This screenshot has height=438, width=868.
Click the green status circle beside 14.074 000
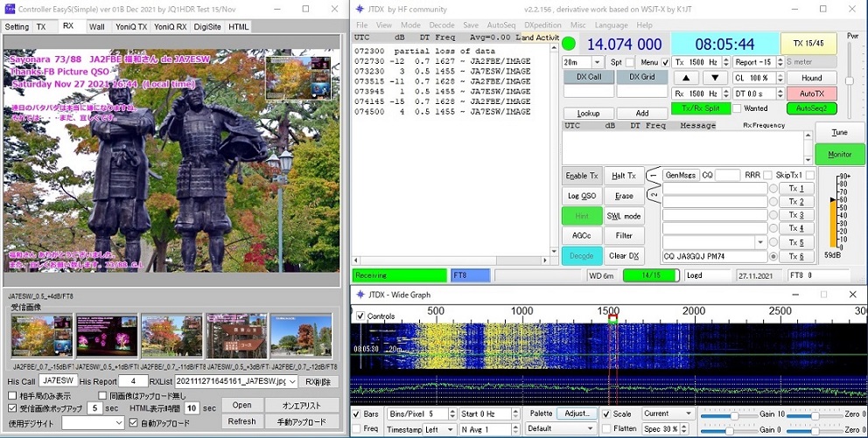[569, 45]
